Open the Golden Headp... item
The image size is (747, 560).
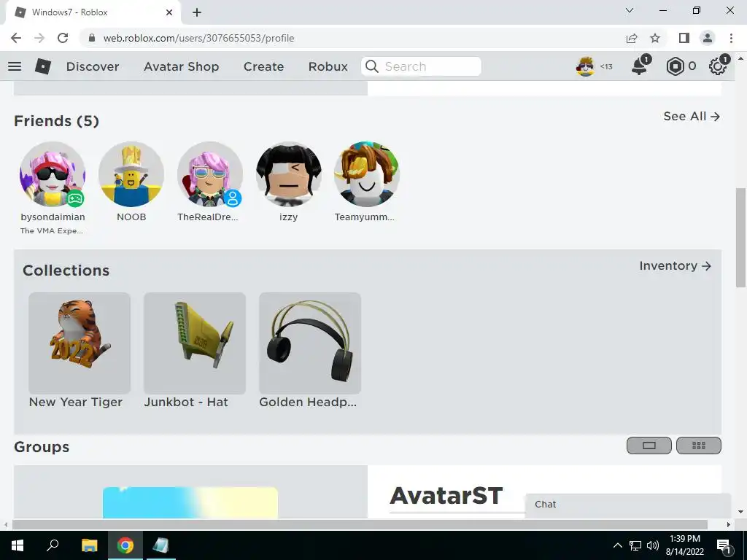pyautogui.click(x=309, y=343)
